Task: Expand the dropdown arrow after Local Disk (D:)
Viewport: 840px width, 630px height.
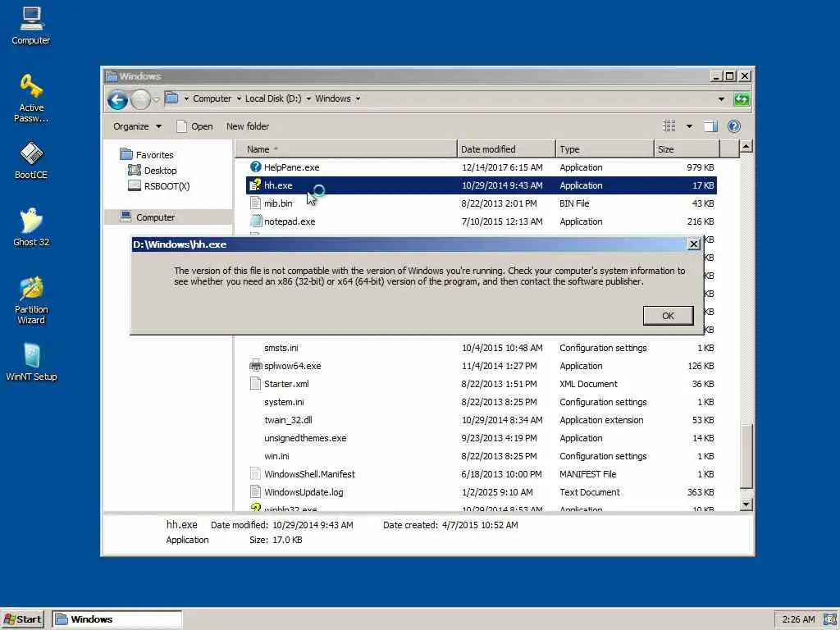Action: pos(308,98)
